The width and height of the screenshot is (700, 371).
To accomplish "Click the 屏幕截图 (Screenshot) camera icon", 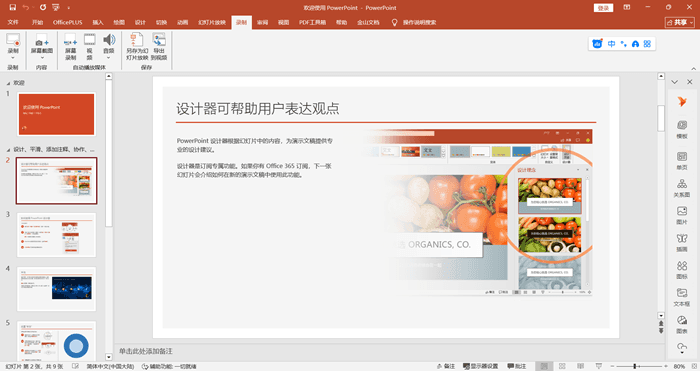I will (x=42, y=40).
